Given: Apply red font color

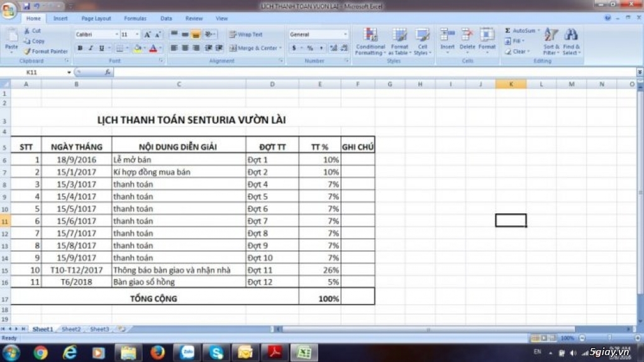Looking at the screenshot, I should (x=153, y=48).
